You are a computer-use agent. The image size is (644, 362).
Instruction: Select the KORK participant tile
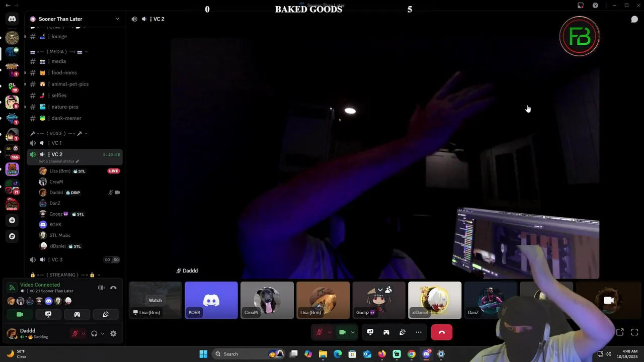[211, 300]
